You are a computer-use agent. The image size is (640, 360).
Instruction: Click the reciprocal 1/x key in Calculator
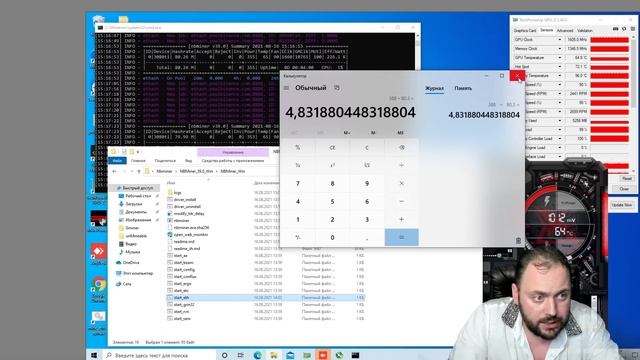pos(298,165)
